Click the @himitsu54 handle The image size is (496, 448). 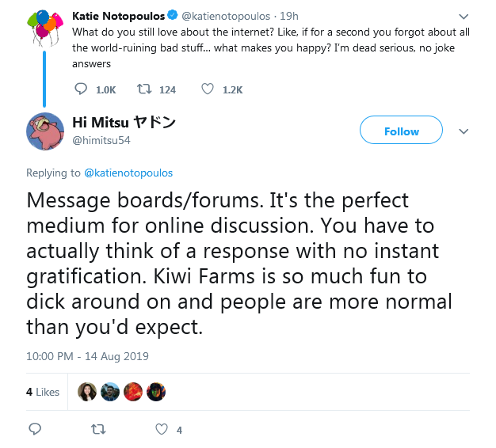tap(101, 140)
